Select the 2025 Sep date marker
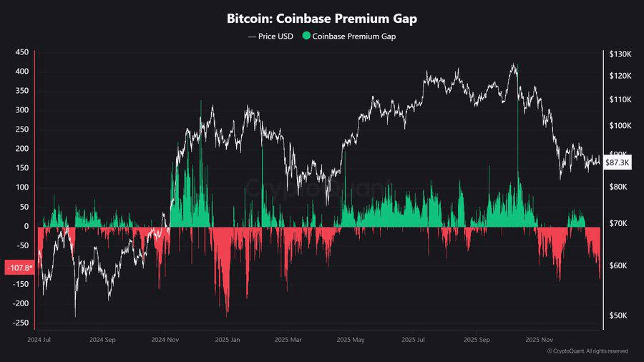This screenshot has width=644, height=362. pos(476,340)
